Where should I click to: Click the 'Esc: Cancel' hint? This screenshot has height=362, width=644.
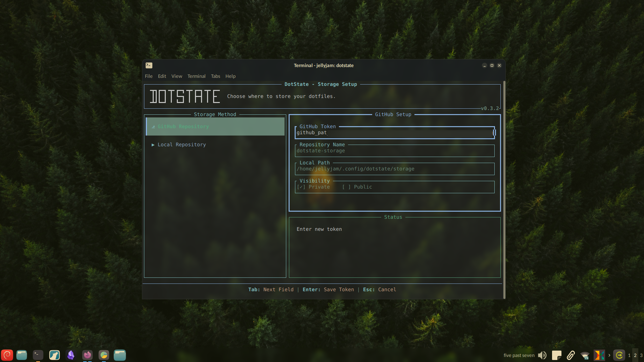point(380,290)
